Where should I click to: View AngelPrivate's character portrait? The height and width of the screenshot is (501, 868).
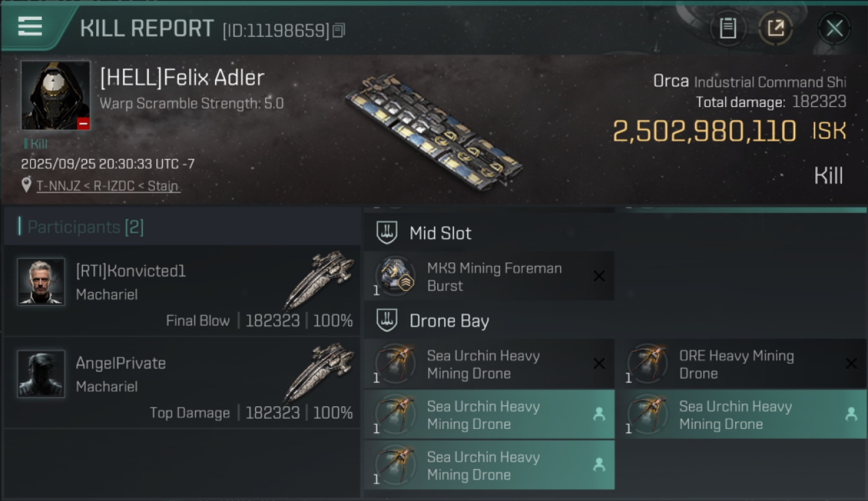pyautogui.click(x=41, y=374)
